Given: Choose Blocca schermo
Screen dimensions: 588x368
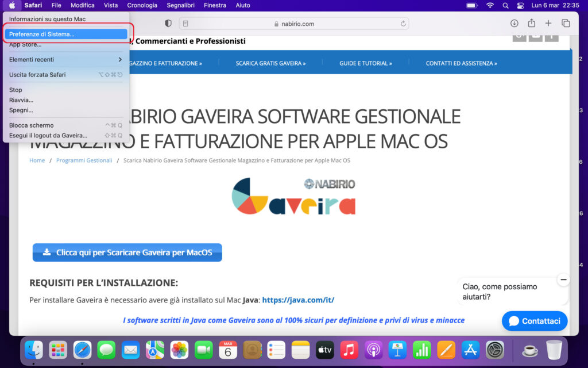Looking at the screenshot, I should click(x=66, y=125).
